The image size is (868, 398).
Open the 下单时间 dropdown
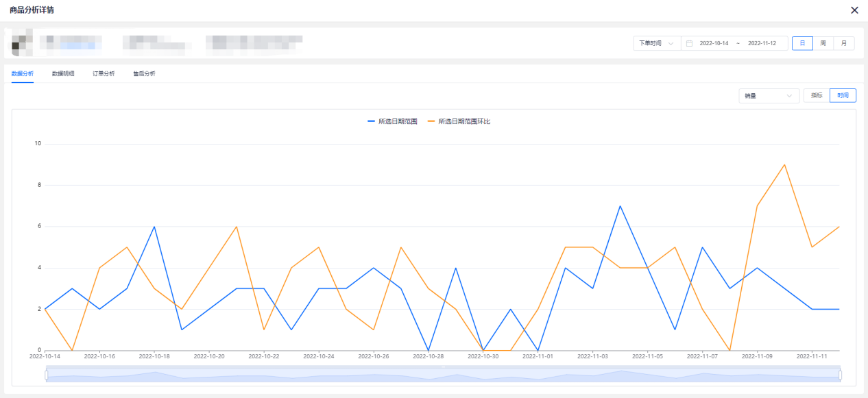657,43
